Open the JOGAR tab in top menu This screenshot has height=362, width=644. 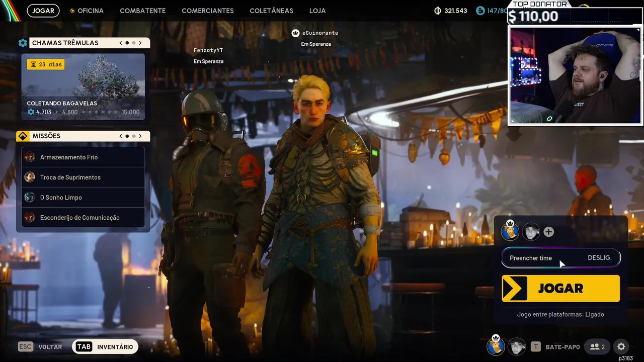[x=43, y=11]
